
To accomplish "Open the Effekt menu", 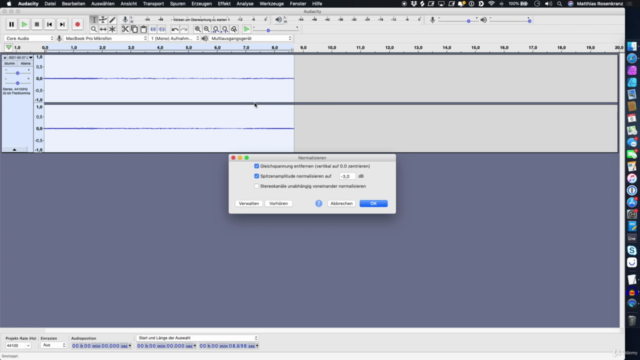I will click(224, 4).
